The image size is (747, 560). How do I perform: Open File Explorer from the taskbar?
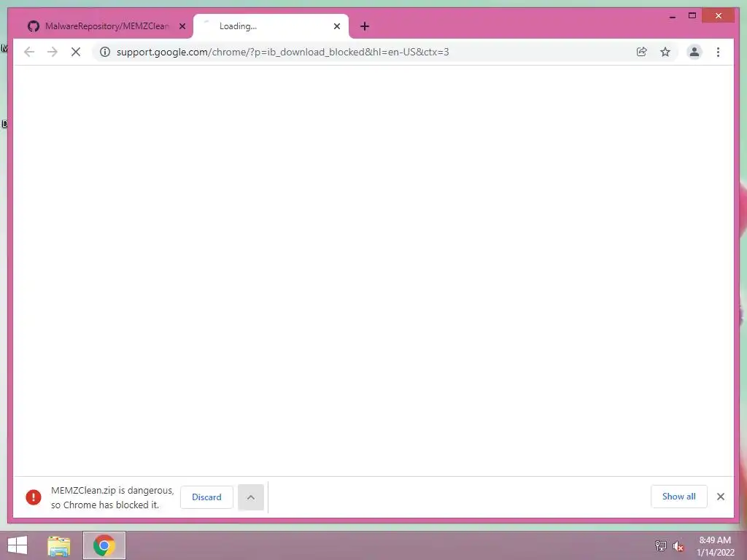pyautogui.click(x=59, y=545)
